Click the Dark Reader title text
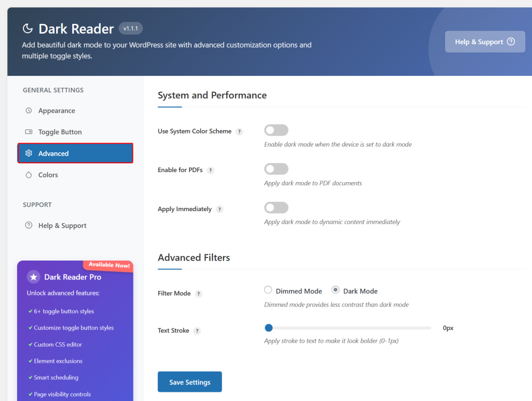Image resolution: width=532 pixels, height=401 pixels. [x=76, y=29]
